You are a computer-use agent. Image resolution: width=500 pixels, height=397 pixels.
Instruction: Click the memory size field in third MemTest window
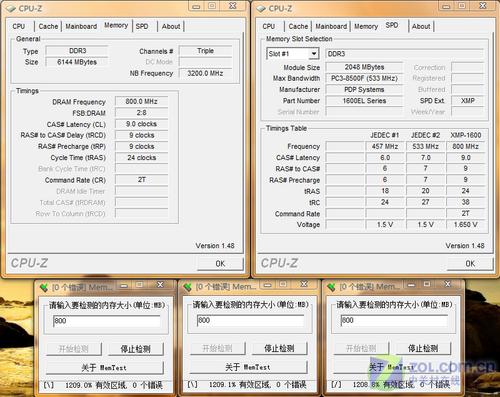pyautogui.click(x=394, y=321)
